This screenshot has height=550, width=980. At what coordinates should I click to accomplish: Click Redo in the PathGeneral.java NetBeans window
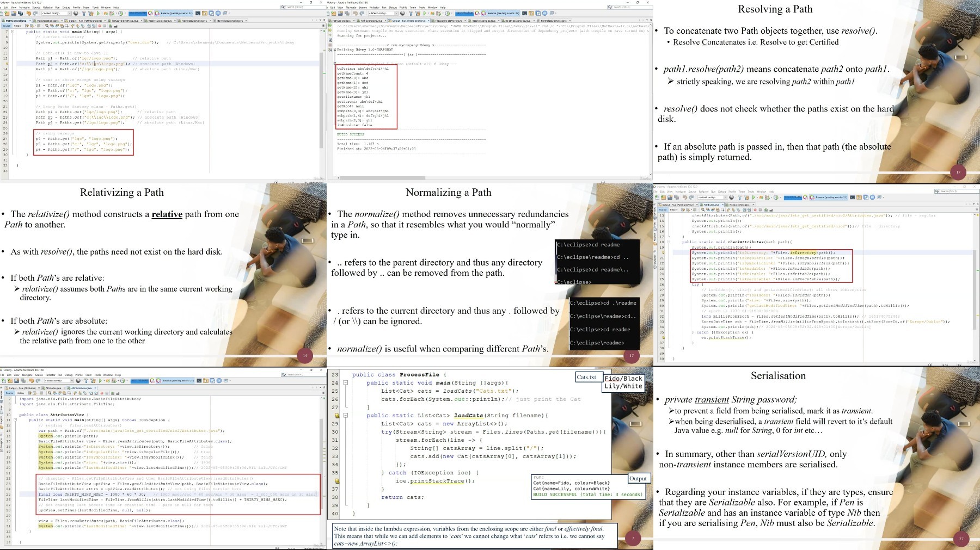35,13
